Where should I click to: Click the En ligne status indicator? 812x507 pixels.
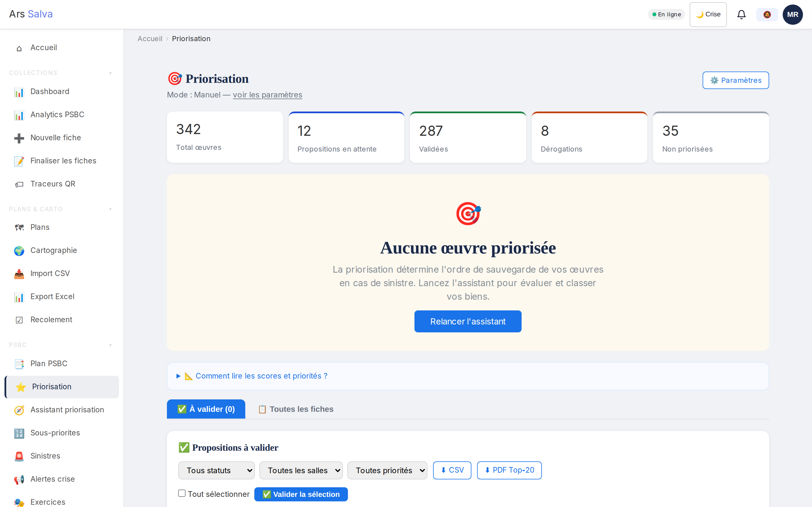(666, 14)
